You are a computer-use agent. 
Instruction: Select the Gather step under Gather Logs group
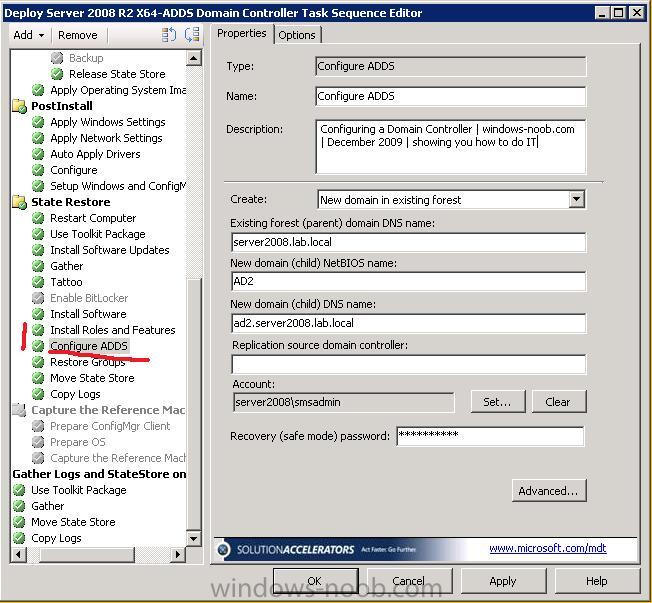point(47,506)
